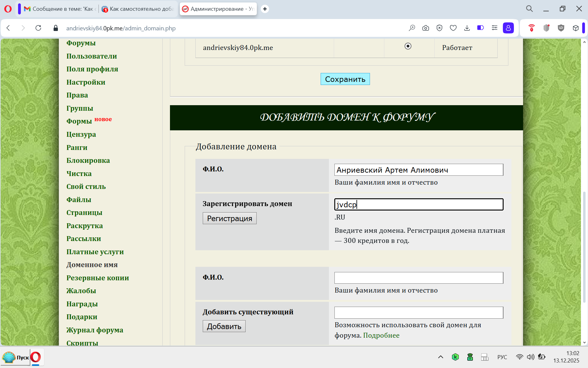Click the Opera snapshot camera icon

click(x=426, y=28)
